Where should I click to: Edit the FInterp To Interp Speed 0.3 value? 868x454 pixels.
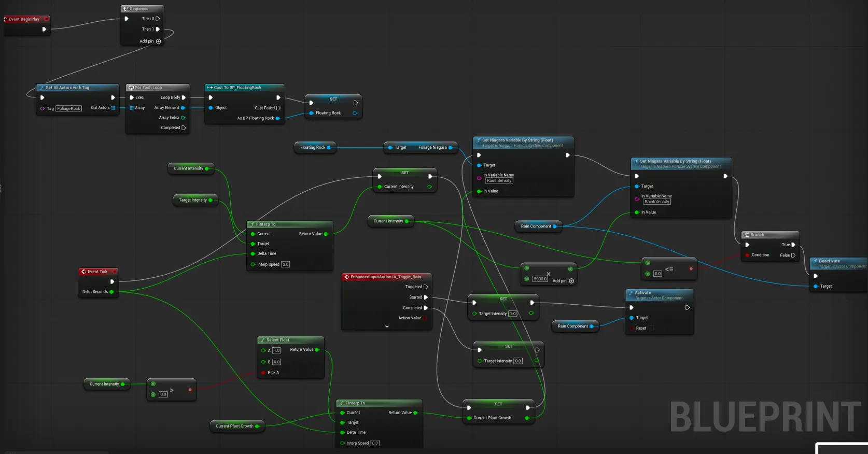pyautogui.click(x=375, y=443)
